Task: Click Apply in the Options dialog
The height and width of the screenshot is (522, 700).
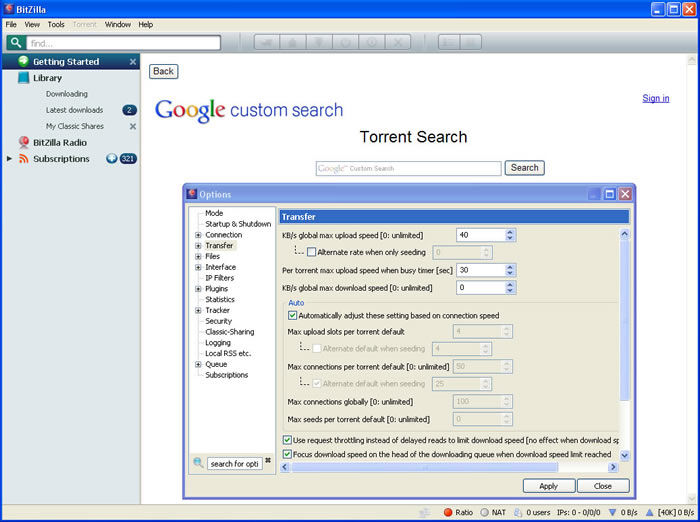Action: (x=549, y=486)
